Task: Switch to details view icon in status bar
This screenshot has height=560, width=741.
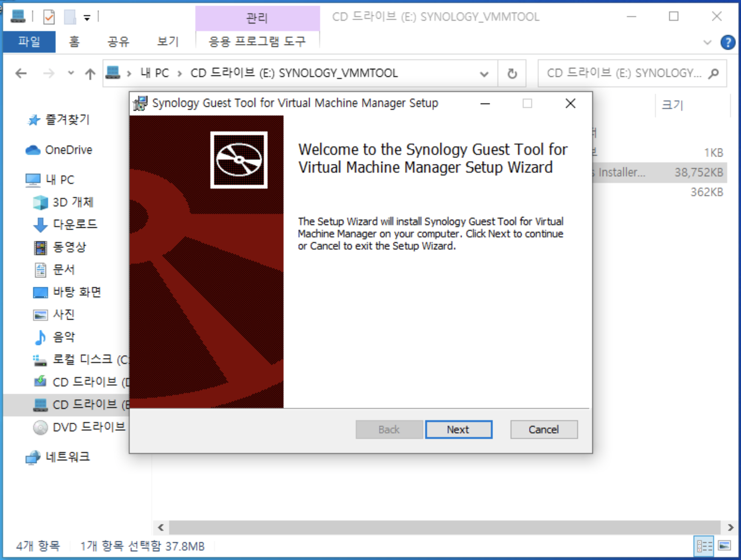Action: click(704, 546)
